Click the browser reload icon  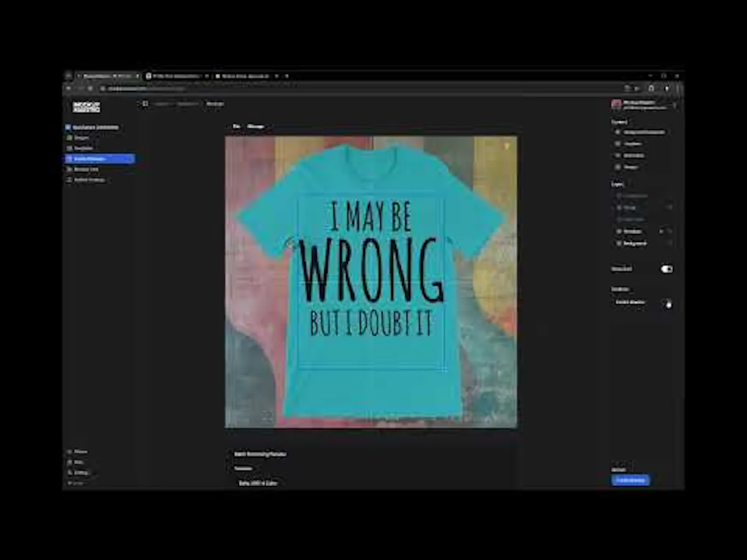click(90, 88)
